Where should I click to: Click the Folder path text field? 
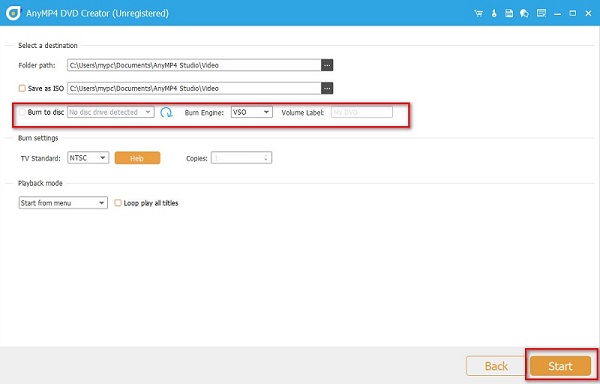click(194, 65)
